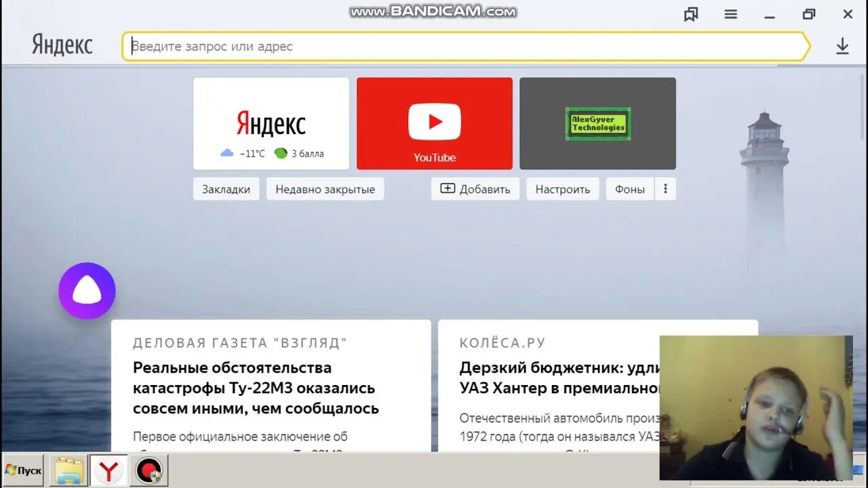Open the file explorer taskbar icon
The image size is (868, 488).
[69, 470]
